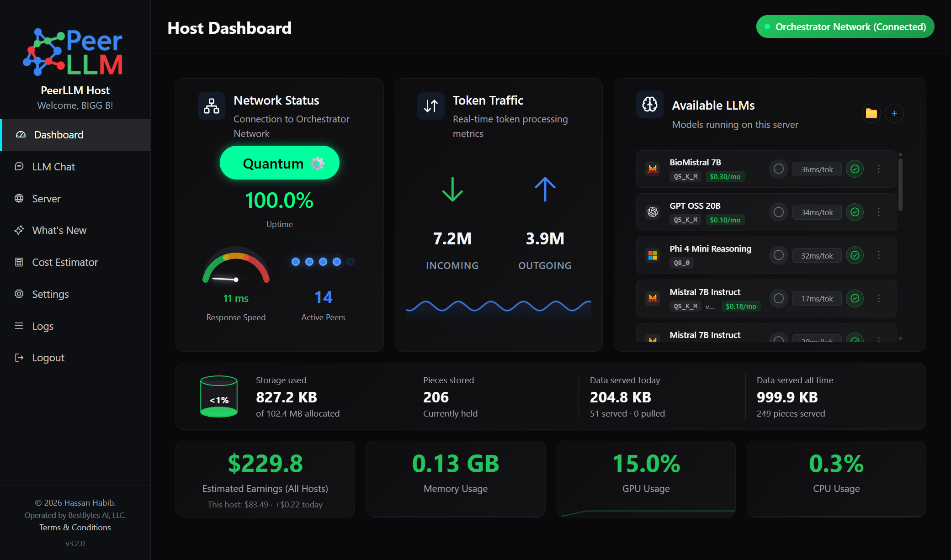Click the plus icon to add LLM
Viewport: 951px width, 560px height.
tap(894, 113)
